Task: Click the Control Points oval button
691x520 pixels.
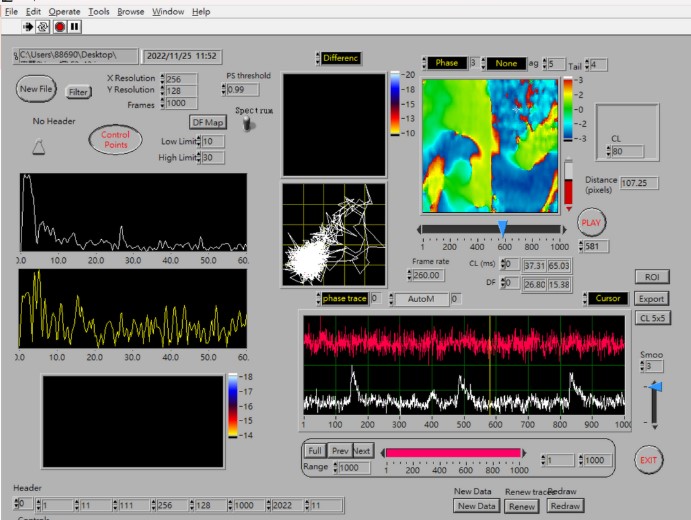Action: [115, 140]
